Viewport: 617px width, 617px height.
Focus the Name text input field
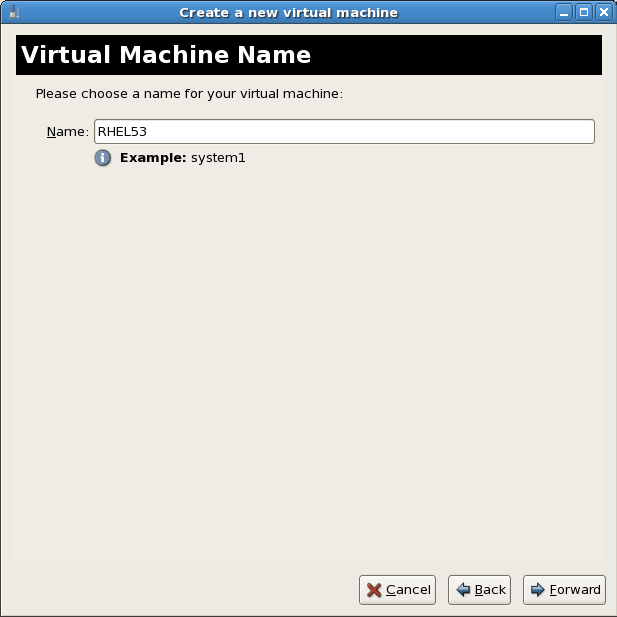[x=344, y=132]
